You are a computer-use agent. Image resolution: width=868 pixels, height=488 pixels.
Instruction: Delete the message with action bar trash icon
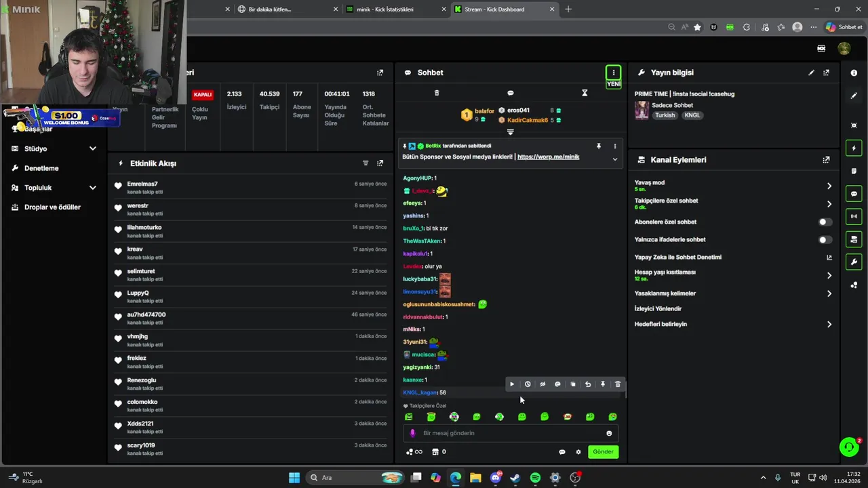(x=618, y=384)
